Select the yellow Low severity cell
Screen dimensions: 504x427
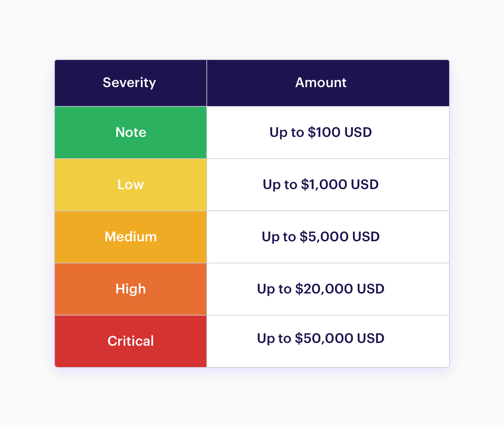130,185
